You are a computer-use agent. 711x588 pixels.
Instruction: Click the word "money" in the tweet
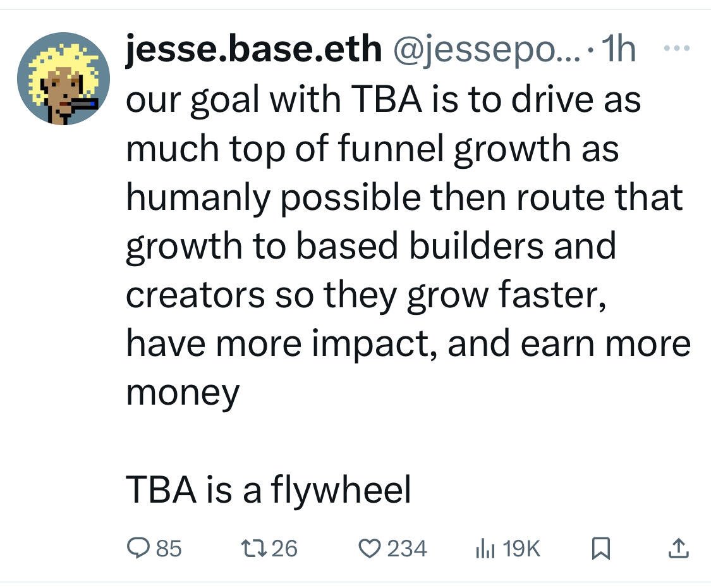click(x=183, y=394)
